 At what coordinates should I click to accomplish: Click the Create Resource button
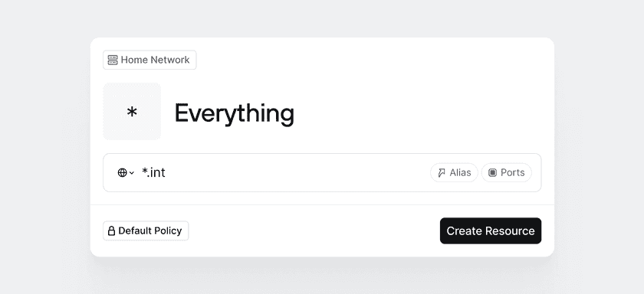(x=491, y=231)
